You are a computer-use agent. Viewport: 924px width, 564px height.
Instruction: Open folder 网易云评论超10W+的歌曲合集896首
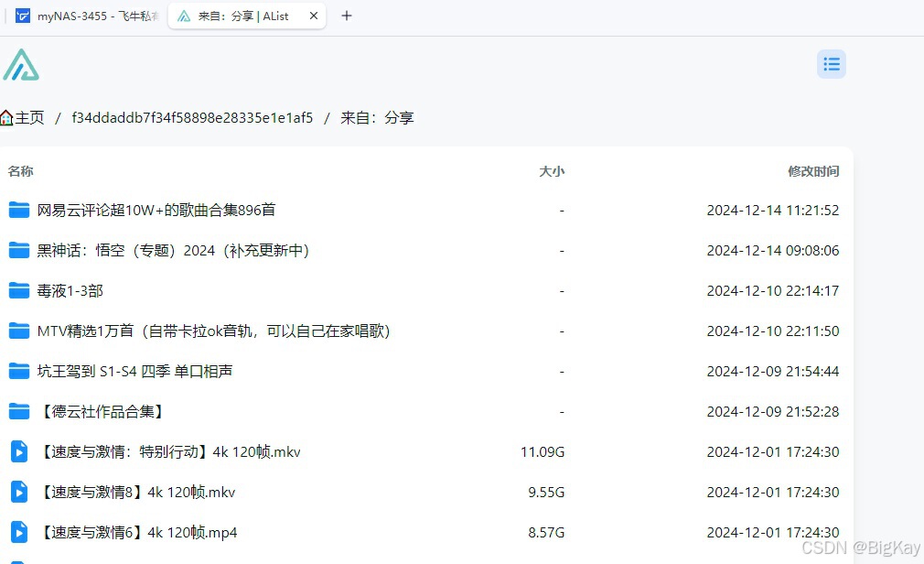pos(156,210)
